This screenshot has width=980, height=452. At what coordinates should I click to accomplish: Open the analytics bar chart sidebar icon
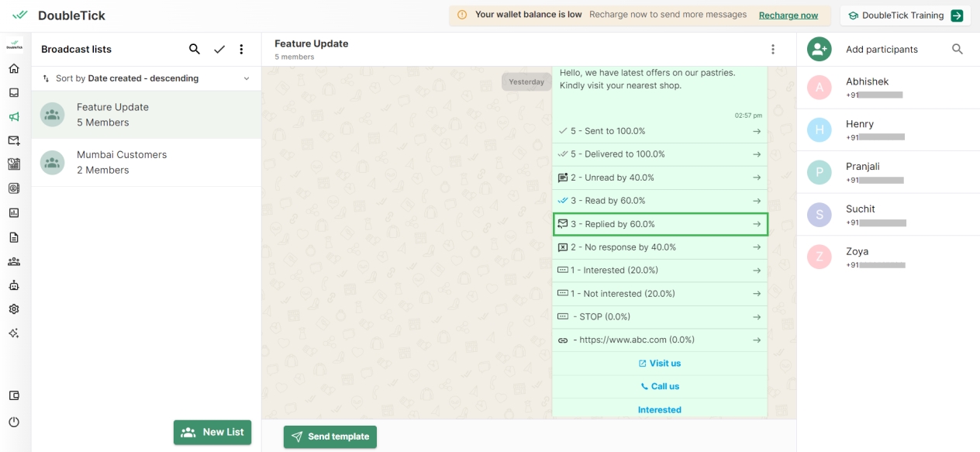14,212
